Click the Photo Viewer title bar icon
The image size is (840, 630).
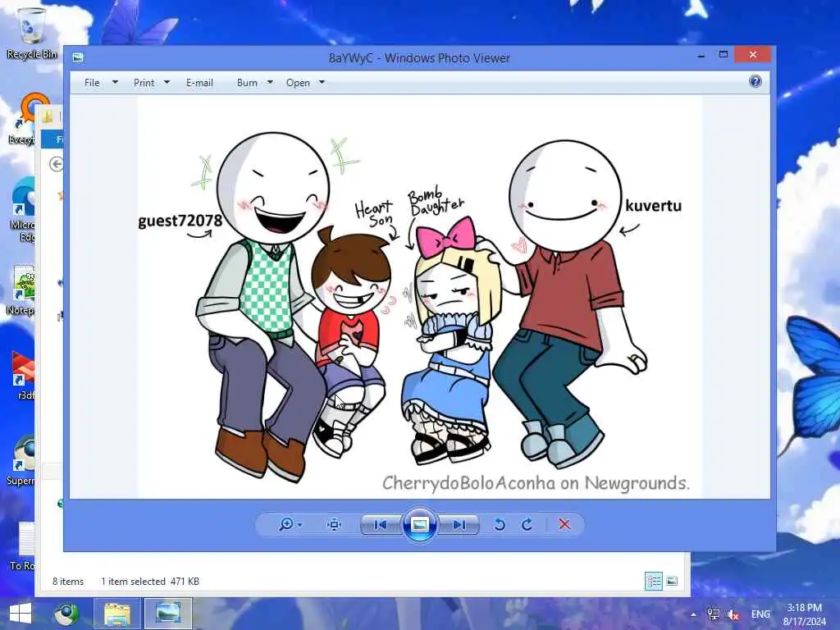[x=78, y=57]
